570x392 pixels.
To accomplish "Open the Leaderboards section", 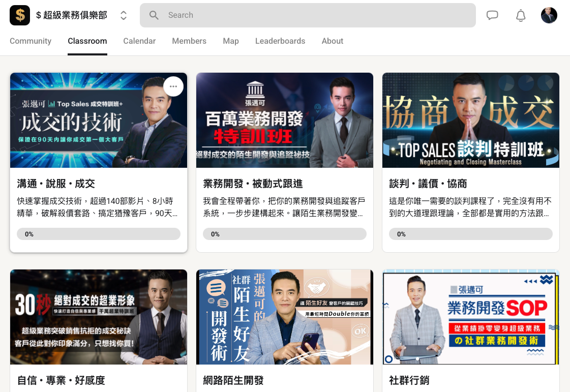I will pyautogui.click(x=280, y=41).
